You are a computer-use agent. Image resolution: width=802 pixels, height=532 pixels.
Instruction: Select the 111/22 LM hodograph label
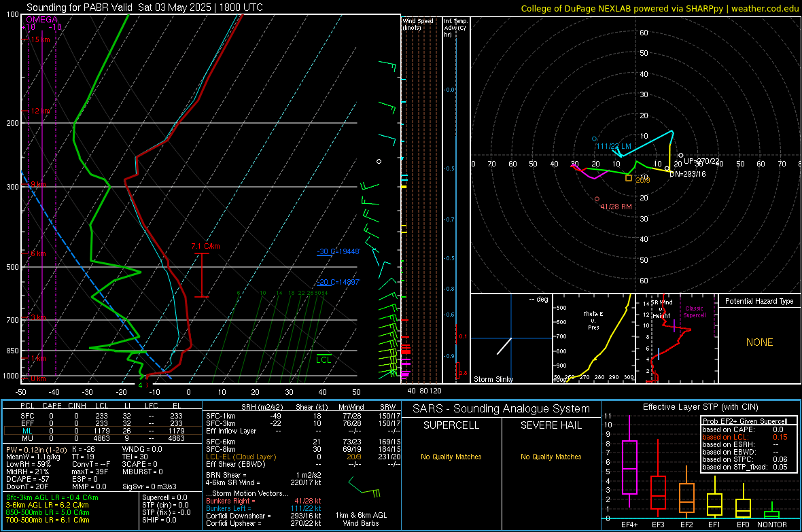tap(613, 146)
